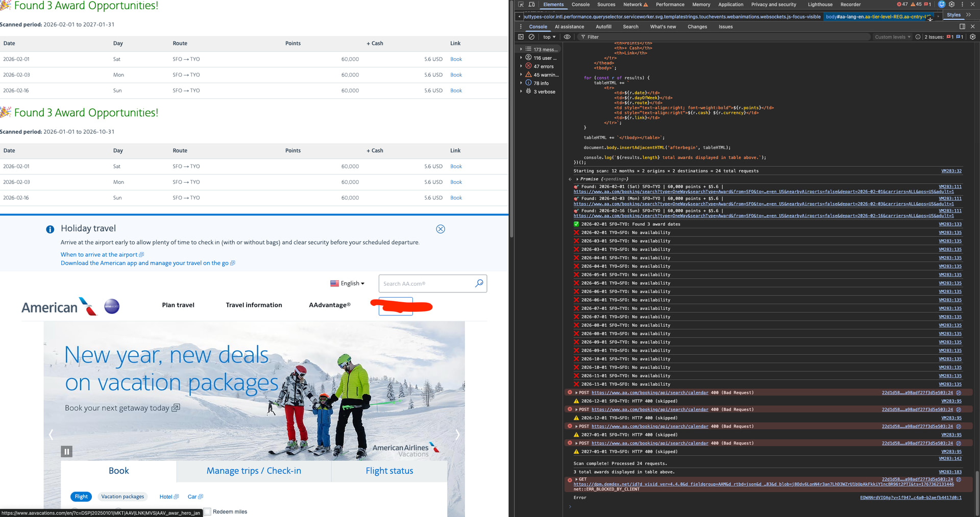Open the Manage trips / Check-in tab
The image size is (980, 517).
coord(254,471)
